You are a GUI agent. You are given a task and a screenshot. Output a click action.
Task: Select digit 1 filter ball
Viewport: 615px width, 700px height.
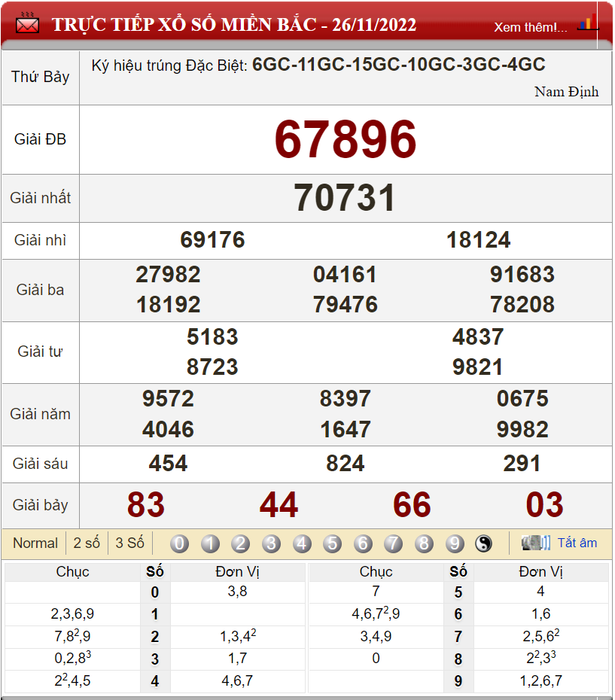pyautogui.click(x=210, y=543)
